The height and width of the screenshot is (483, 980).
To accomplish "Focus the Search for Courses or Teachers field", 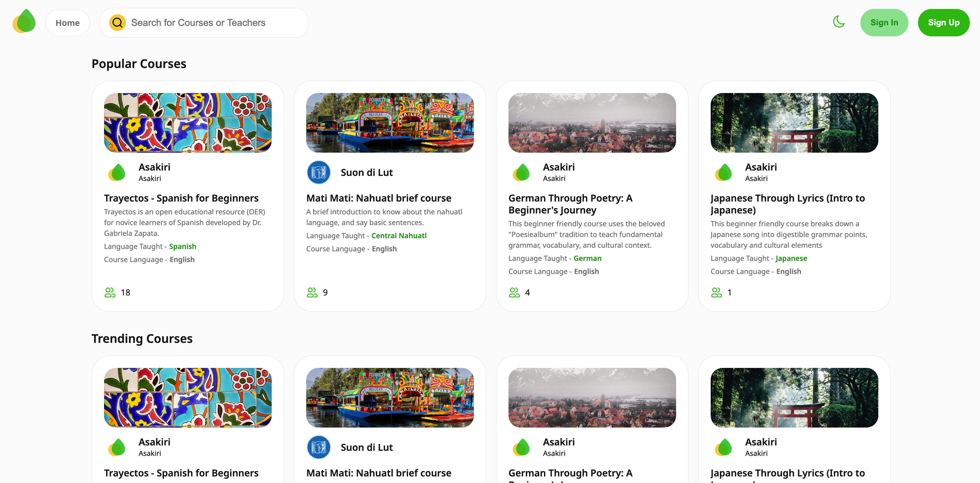I will tap(204, 23).
